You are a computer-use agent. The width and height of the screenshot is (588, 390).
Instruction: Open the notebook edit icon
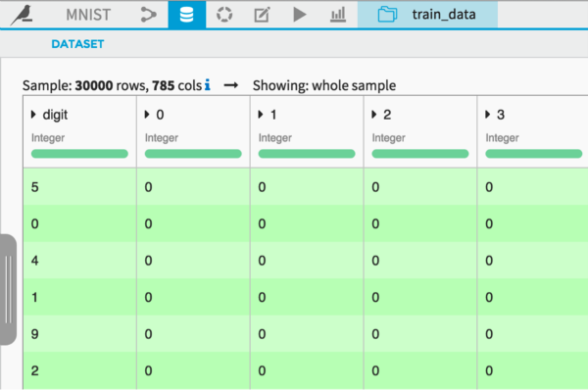[x=262, y=15]
